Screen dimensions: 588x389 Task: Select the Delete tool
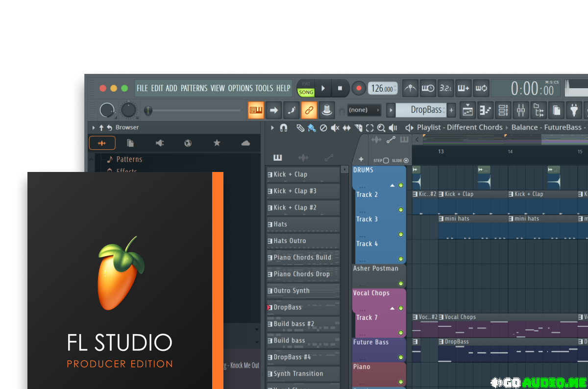pos(323,128)
